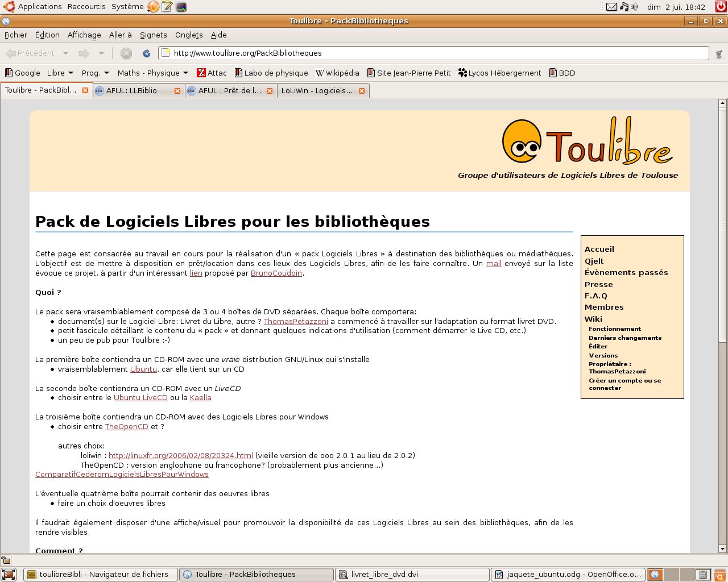Open the Signets menu
Viewport: 728px width, 582px height.
pyautogui.click(x=154, y=35)
